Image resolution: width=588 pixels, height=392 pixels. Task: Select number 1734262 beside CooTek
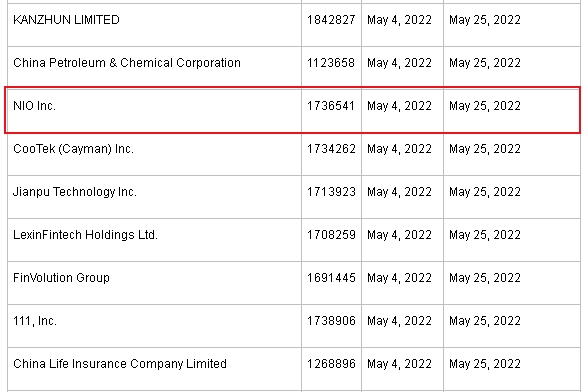pyautogui.click(x=331, y=149)
